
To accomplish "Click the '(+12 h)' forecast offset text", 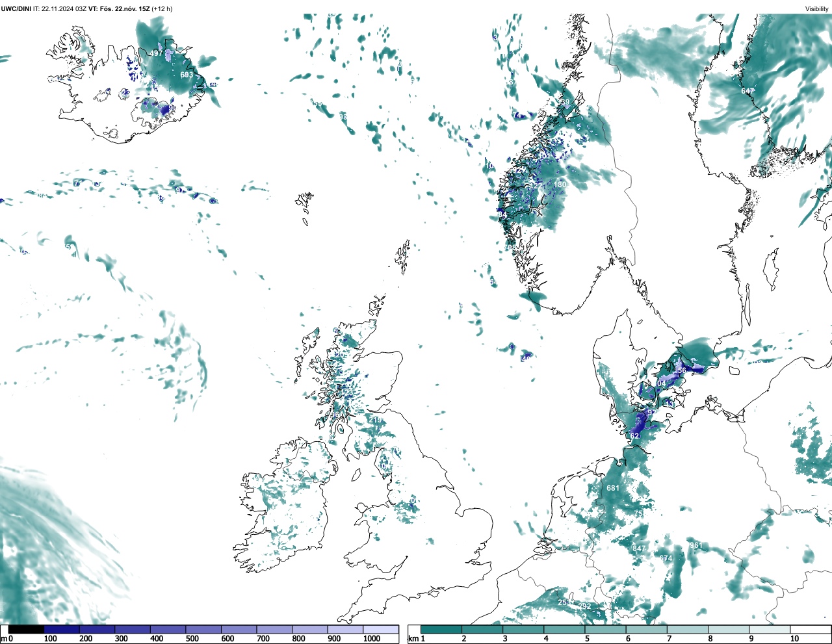I will tap(162, 8).
